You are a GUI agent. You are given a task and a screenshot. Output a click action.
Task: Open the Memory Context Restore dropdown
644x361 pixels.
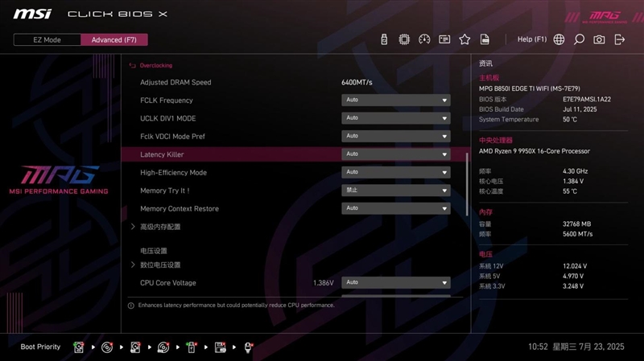[396, 208]
